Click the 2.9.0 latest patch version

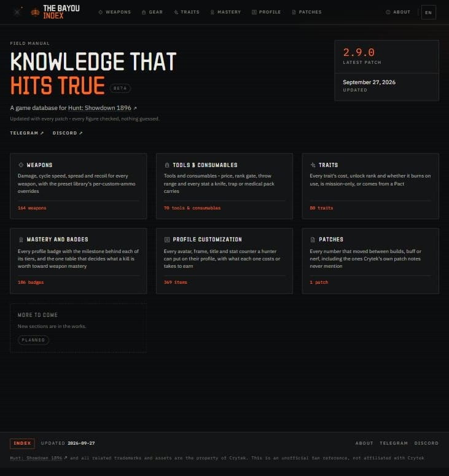click(x=359, y=53)
